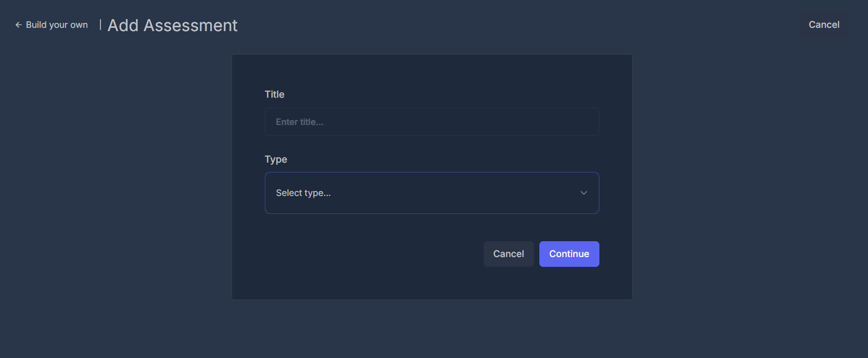Click the Build your own breadcrumb

point(57,25)
